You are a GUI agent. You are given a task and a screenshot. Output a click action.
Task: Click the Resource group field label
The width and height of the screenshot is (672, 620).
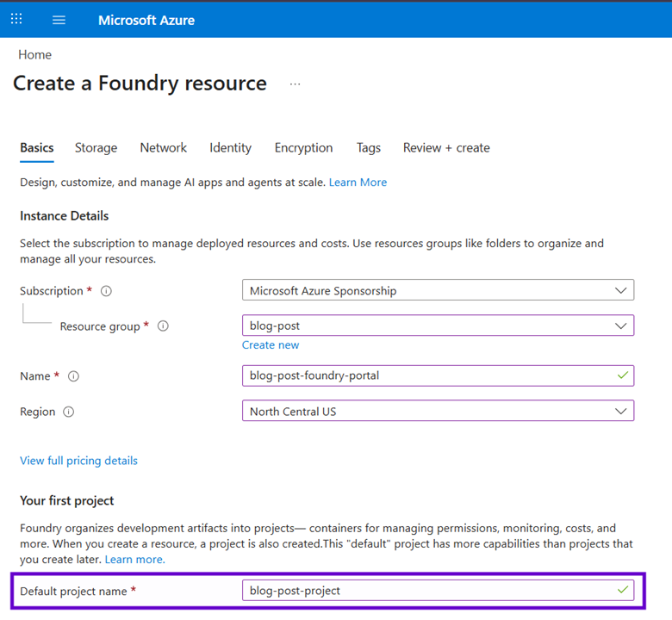100,326
